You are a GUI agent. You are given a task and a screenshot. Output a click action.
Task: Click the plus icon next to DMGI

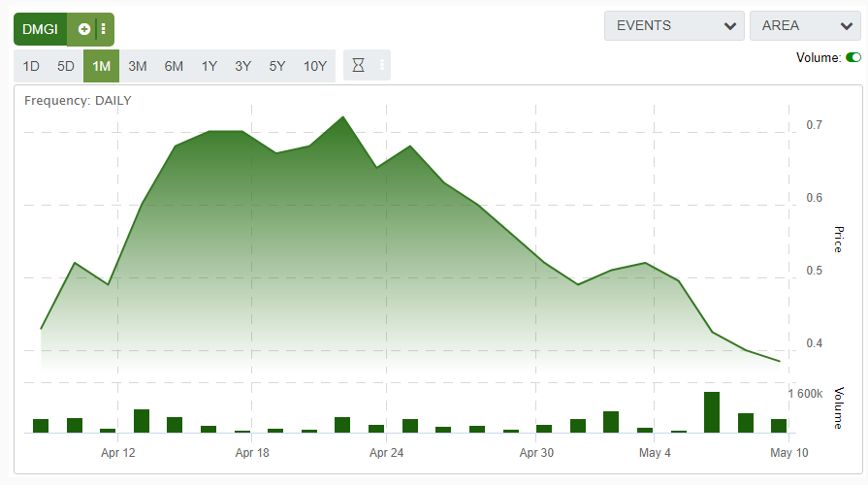point(84,29)
